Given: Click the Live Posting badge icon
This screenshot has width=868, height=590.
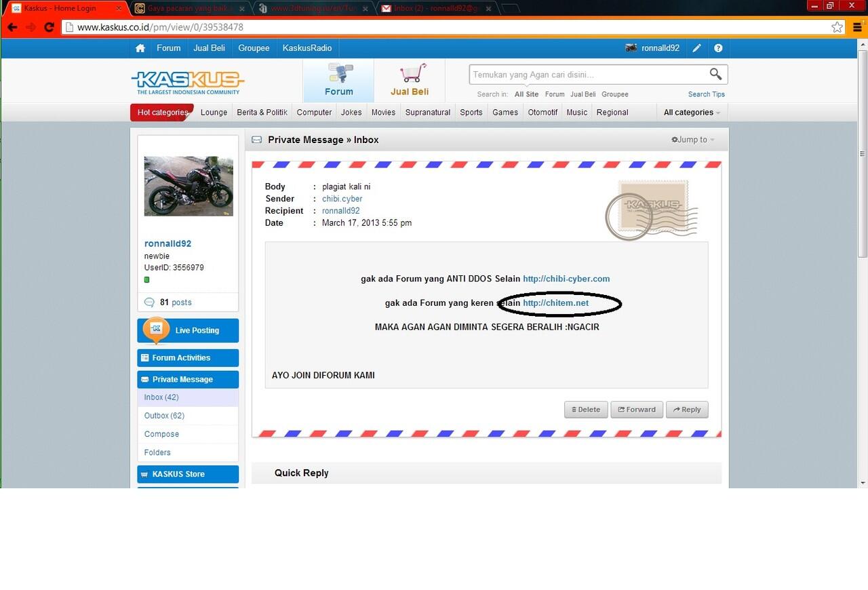Looking at the screenshot, I should 155,330.
